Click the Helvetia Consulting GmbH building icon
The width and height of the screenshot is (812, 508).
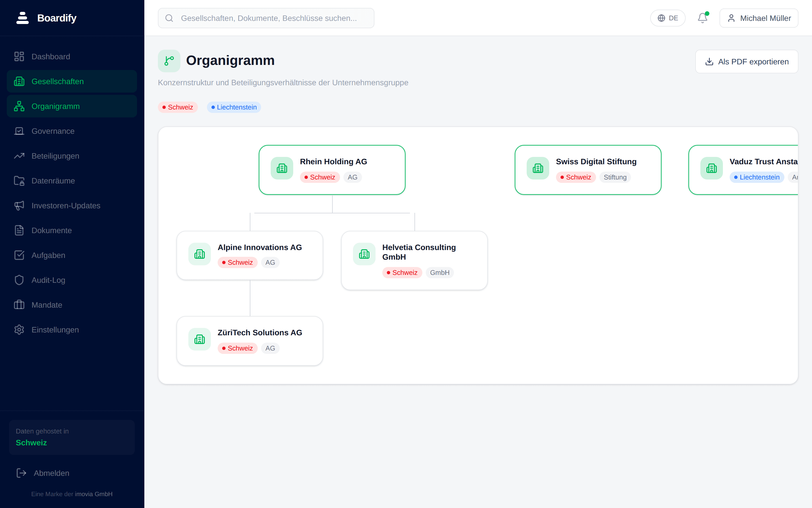tap(364, 254)
